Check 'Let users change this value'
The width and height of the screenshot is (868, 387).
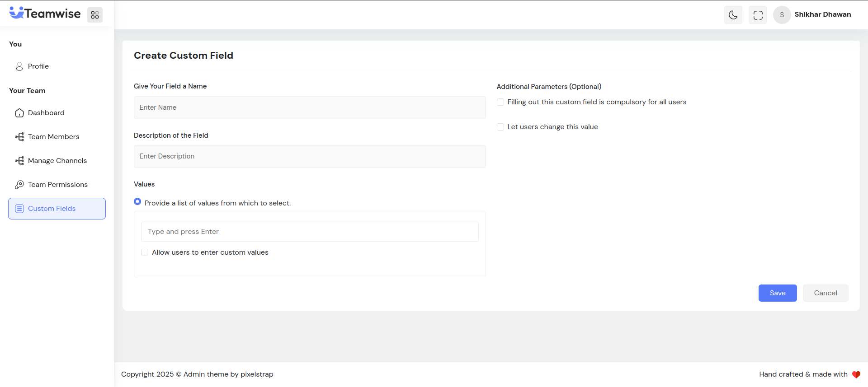(x=500, y=127)
